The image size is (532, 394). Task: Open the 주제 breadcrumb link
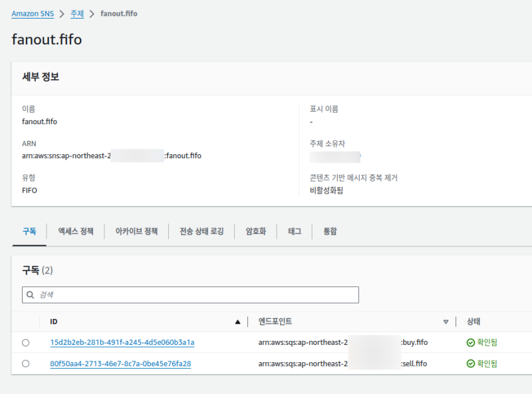coord(77,13)
